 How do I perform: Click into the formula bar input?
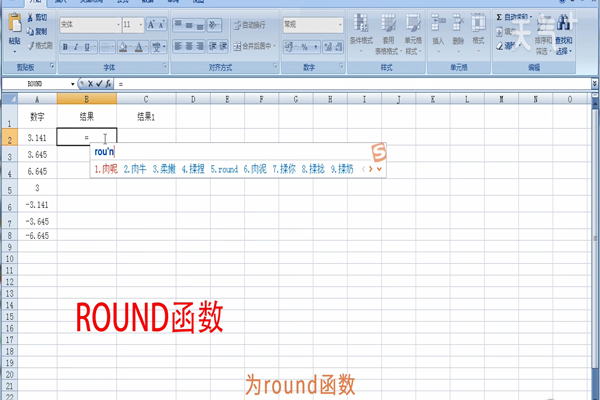pyautogui.click(x=352, y=84)
